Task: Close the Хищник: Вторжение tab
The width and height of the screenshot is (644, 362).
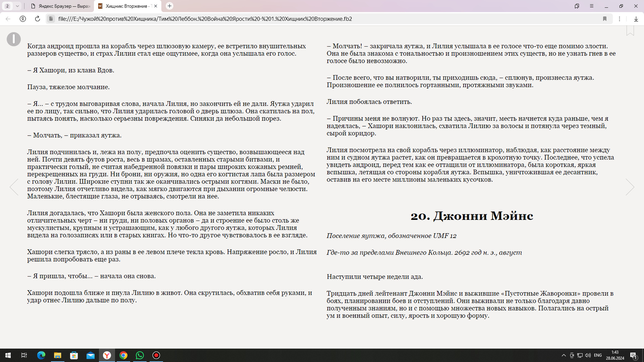Action: click(155, 6)
